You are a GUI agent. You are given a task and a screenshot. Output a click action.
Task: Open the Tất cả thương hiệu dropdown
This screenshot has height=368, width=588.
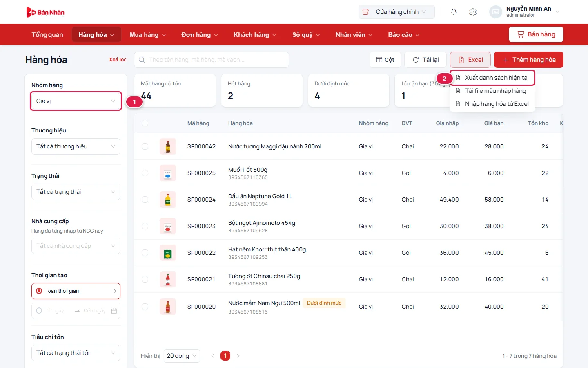click(76, 146)
